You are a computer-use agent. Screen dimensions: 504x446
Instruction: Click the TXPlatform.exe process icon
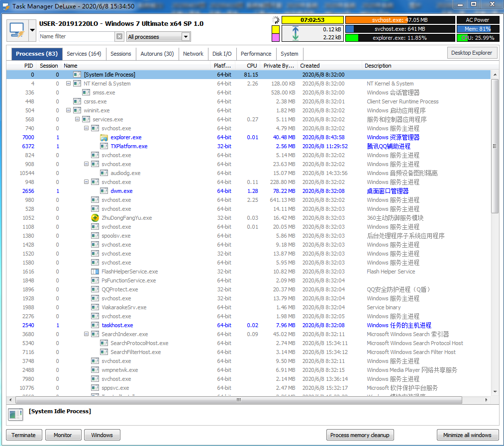(104, 146)
